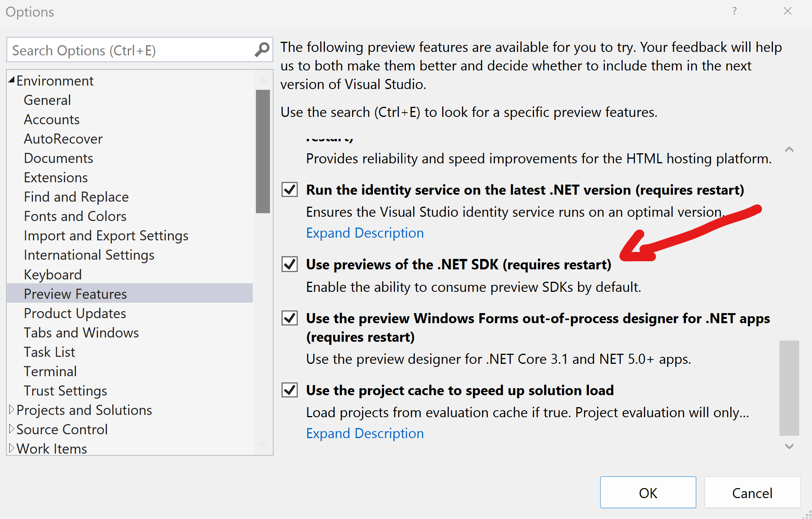This screenshot has height=519, width=812.
Task: Uncheck Run the identity service checkbox
Action: click(x=290, y=190)
